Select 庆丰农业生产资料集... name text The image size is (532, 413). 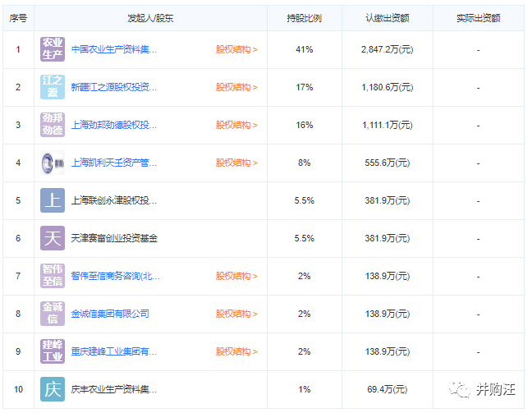pos(114,389)
